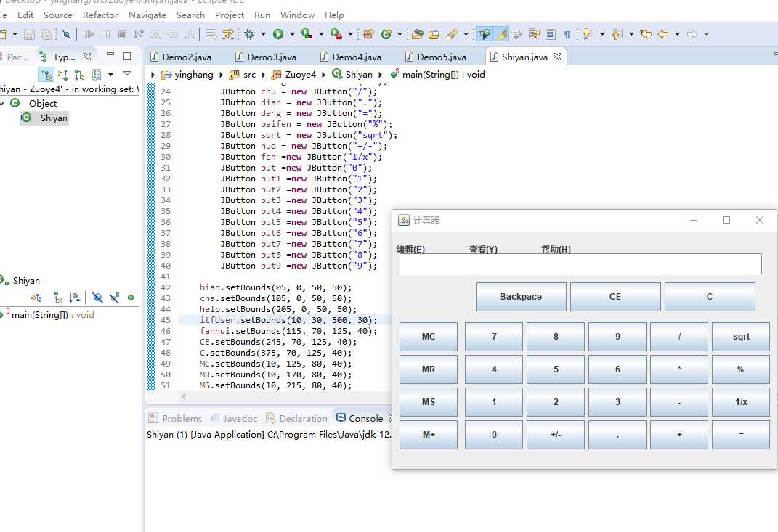778x532 pixels.
Task: Open the External Tools dropdown arrow
Action: (x=350, y=34)
